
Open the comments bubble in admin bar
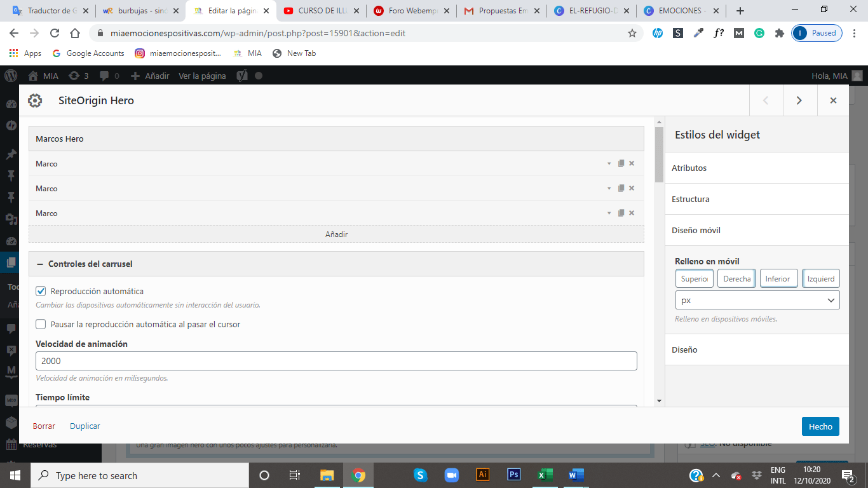pyautogui.click(x=109, y=76)
